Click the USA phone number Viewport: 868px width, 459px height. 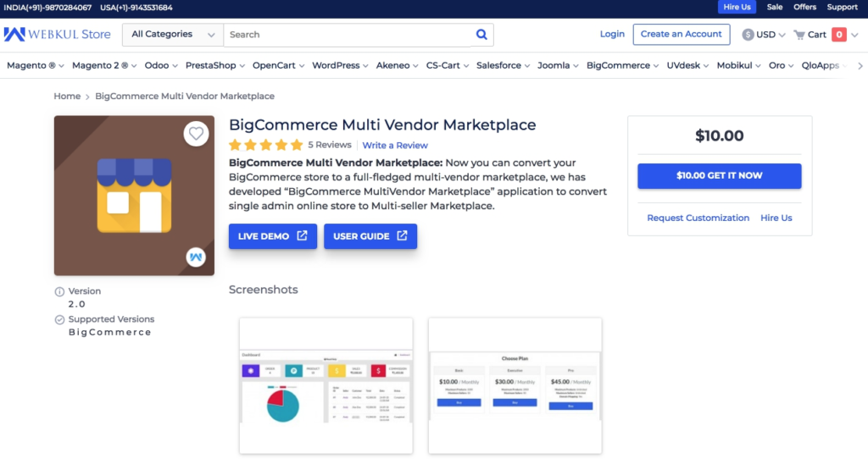(x=136, y=8)
